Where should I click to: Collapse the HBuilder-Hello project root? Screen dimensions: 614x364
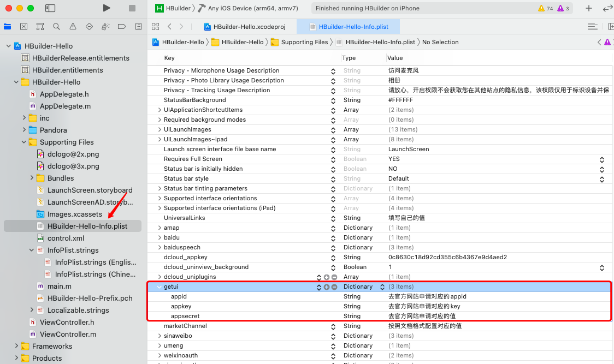click(x=9, y=46)
